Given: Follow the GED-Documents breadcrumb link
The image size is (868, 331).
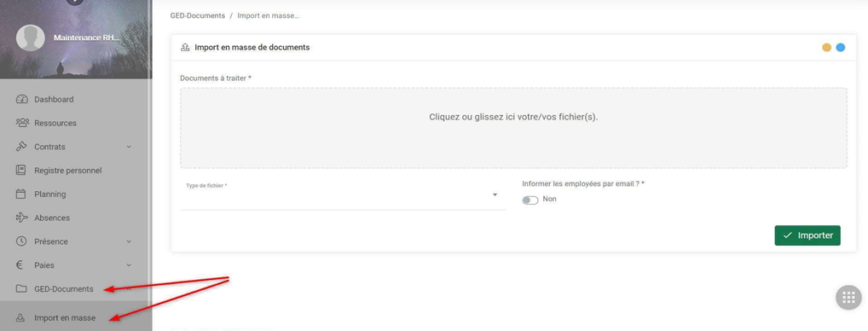Looking at the screenshot, I should coord(198,15).
